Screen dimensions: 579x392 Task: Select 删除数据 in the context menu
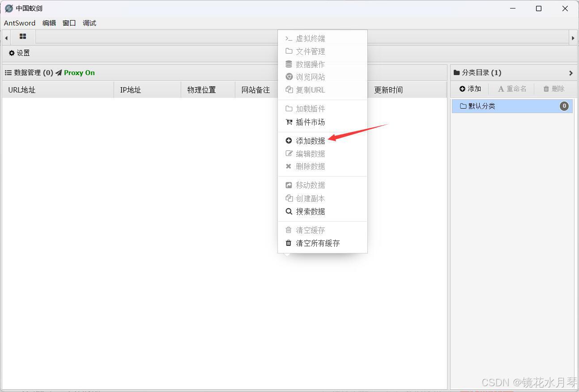click(323, 166)
